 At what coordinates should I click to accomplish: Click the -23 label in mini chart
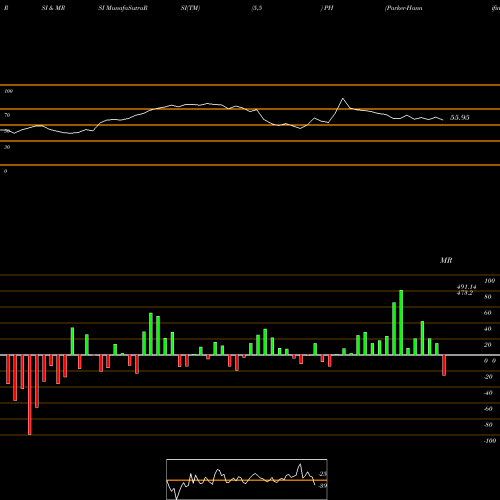[x=322, y=474]
